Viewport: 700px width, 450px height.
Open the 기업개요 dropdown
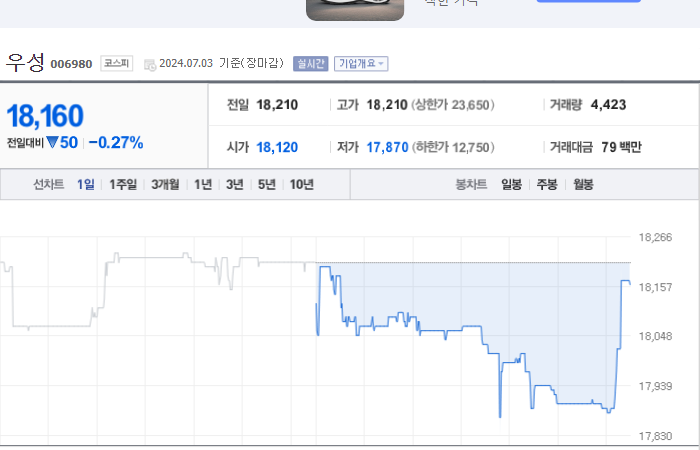click(361, 64)
